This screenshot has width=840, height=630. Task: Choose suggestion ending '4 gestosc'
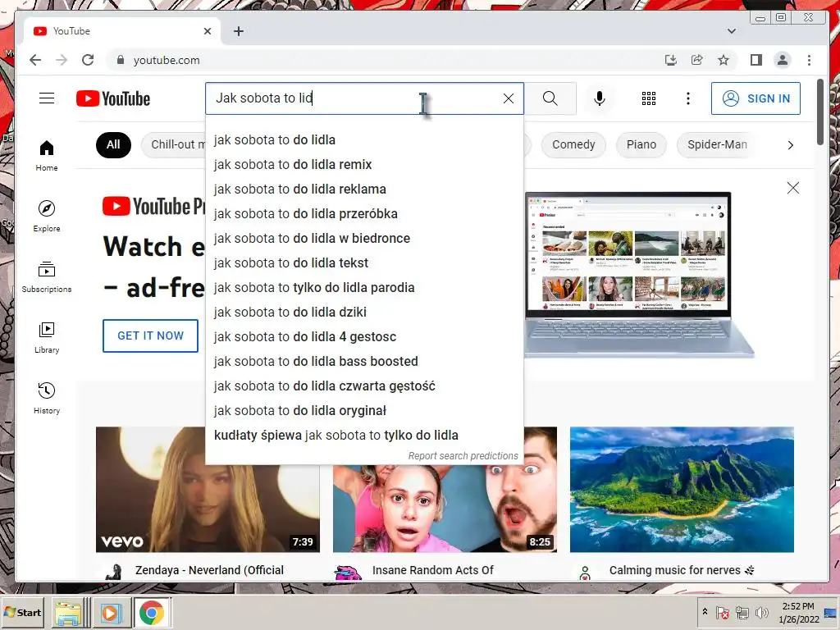(364, 337)
